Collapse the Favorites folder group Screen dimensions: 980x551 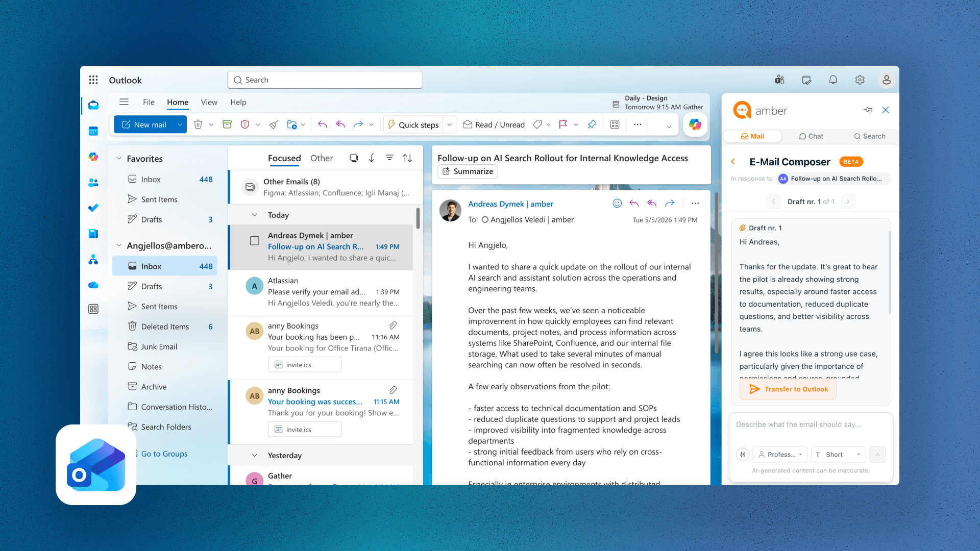click(x=119, y=159)
